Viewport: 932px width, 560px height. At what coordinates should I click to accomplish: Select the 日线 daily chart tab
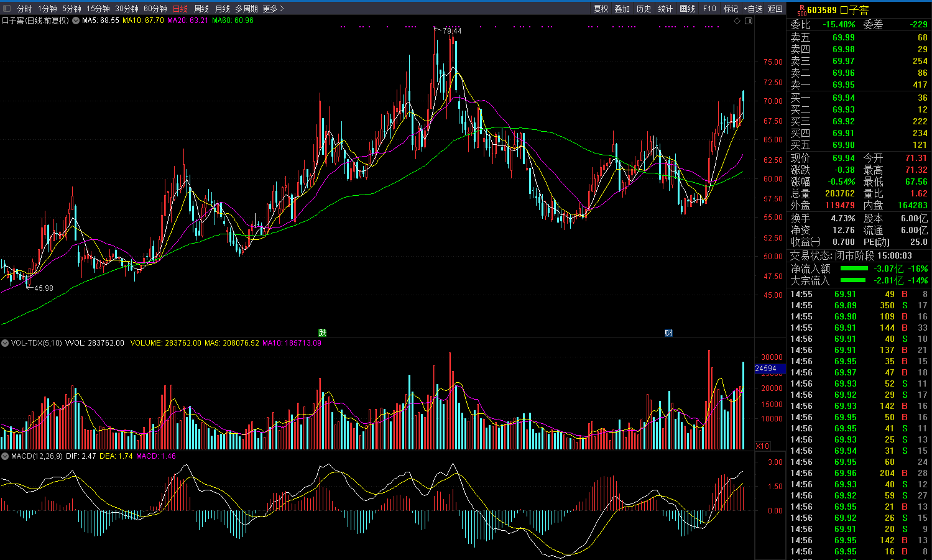[180, 9]
